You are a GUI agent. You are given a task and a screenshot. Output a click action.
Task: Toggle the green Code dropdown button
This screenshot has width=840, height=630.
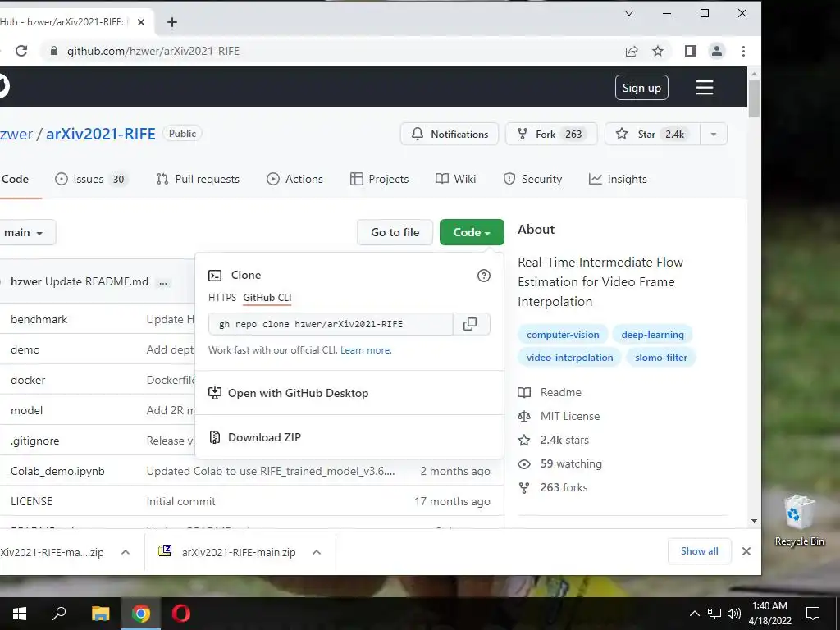click(x=472, y=232)
